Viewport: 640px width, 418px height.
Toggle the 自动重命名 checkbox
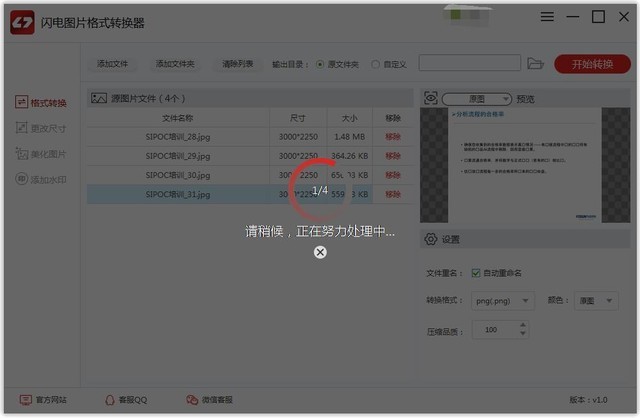point(476,273)
